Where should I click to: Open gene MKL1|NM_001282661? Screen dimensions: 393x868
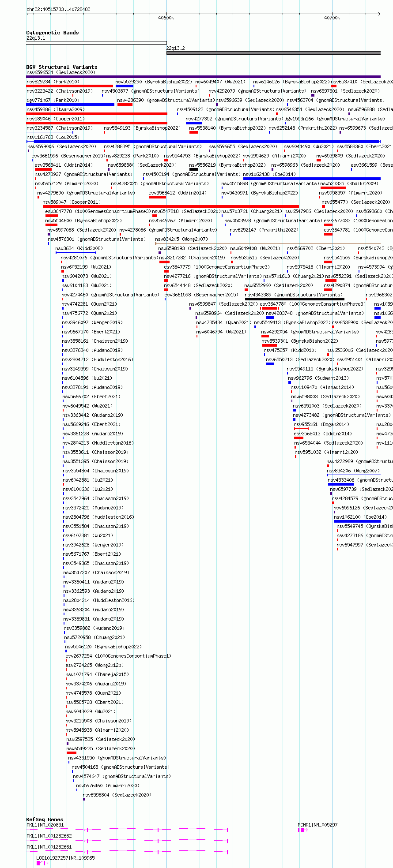click(49, 847)
